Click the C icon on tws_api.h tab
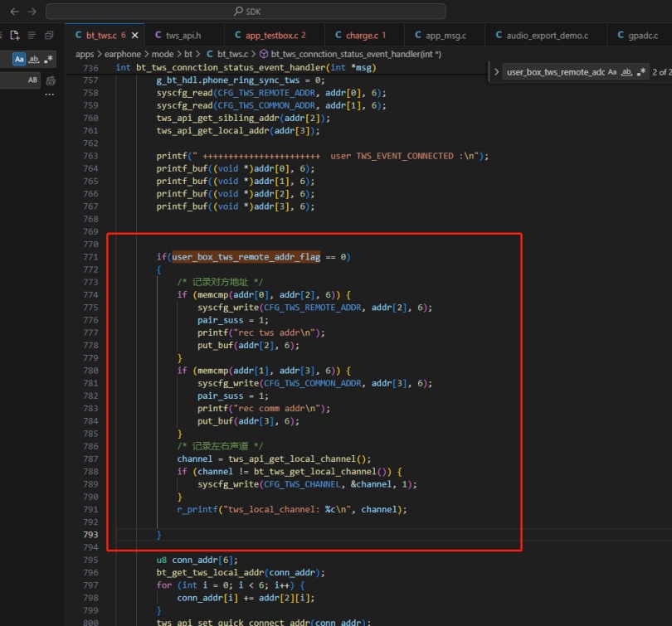This screenshot has width=672, height=626. coord(158,35)
